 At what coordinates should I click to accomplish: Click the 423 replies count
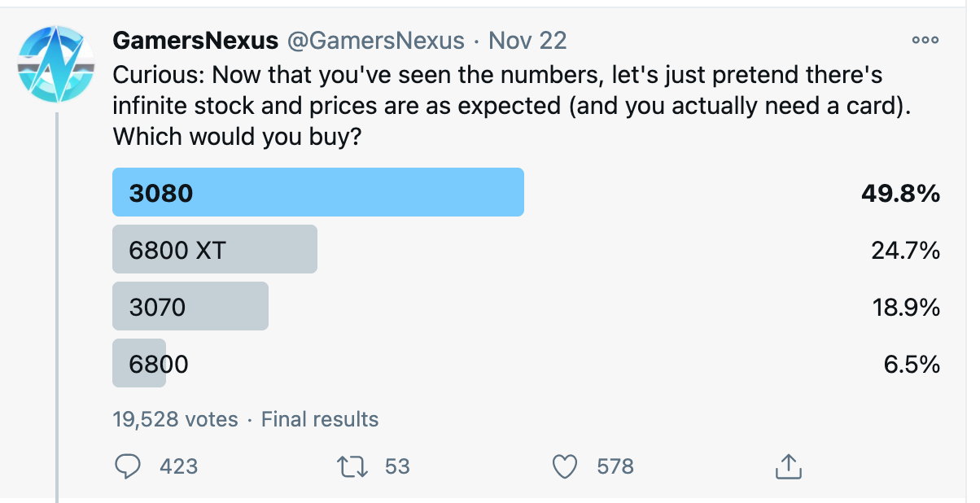179,466
